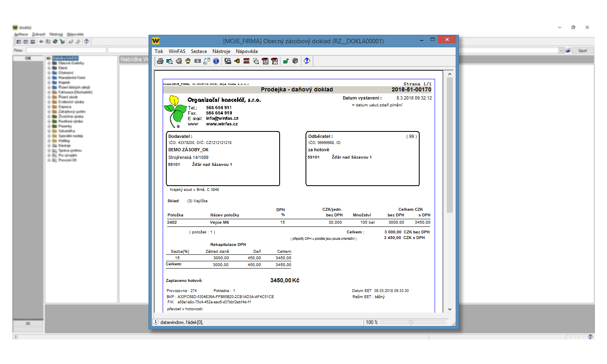Click the bottom OK button in left panel
The height and width of the screenshot is (364, 607).
(x=28, y=324)
